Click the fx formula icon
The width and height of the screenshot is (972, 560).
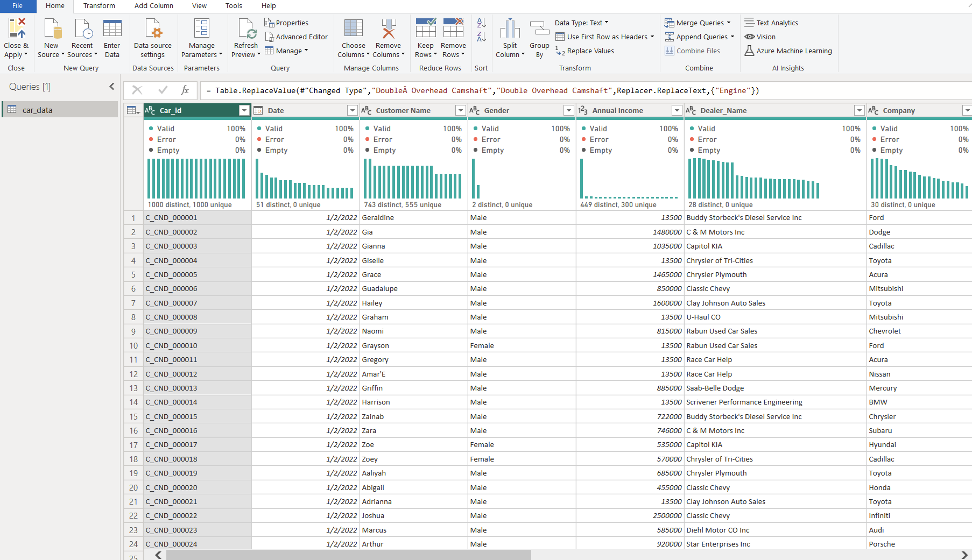coord(185,90)
